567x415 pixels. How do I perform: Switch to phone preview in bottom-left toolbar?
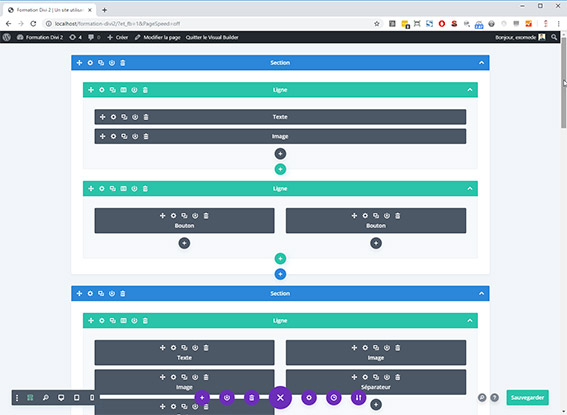[x=92, y=397]
